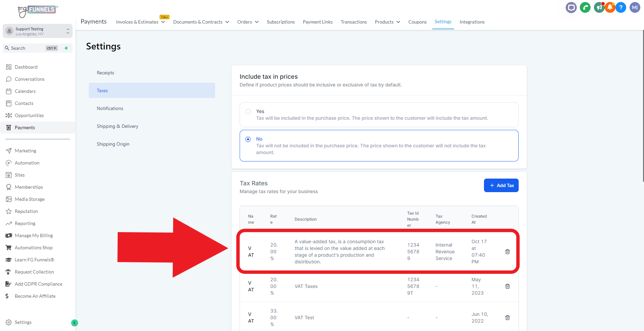Click the Media Storage image icon
644x331 pixels.
9,199
